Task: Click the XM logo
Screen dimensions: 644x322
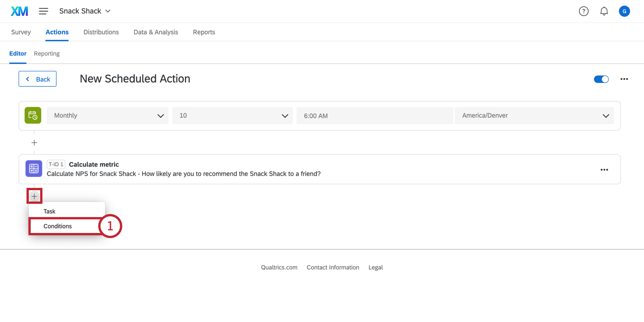Action: coord(19,11)
